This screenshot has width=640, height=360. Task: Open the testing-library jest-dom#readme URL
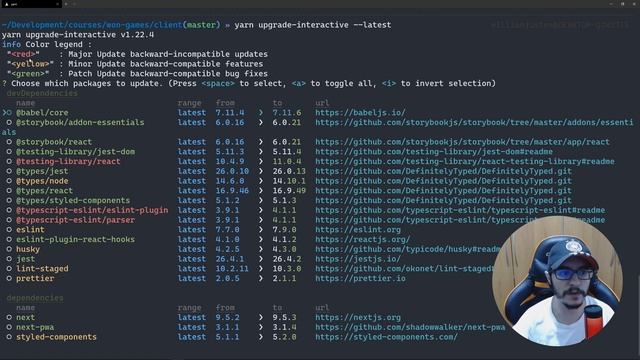(x=434, y=152)
